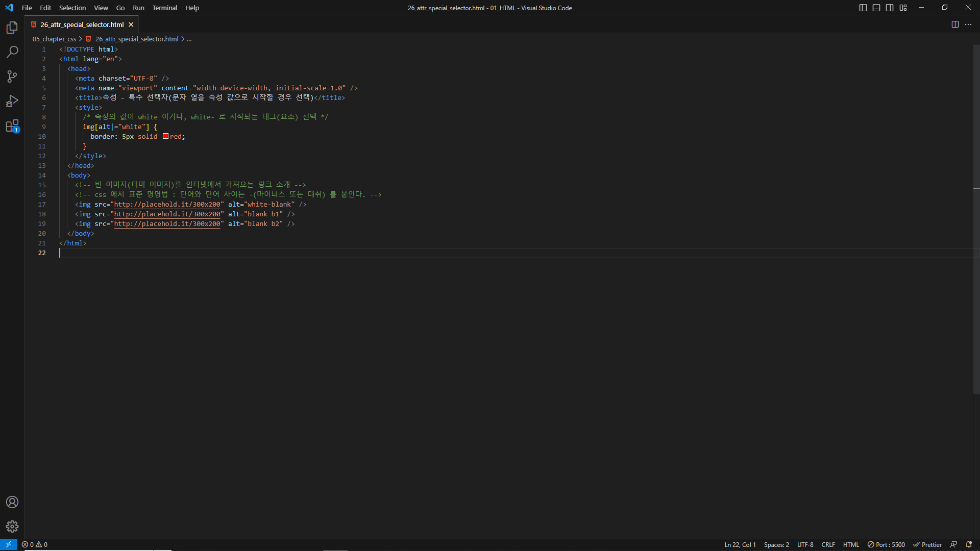Open the Explorer view in activity bar
This screenshot has width=980, height=551.
point(12,28)
